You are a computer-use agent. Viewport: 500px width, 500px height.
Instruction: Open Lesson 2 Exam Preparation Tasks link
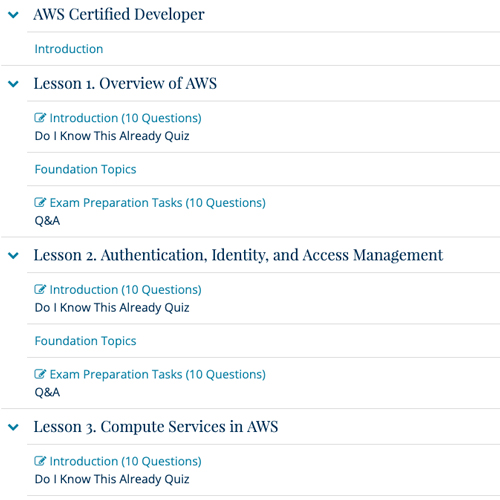coord(158,374)
